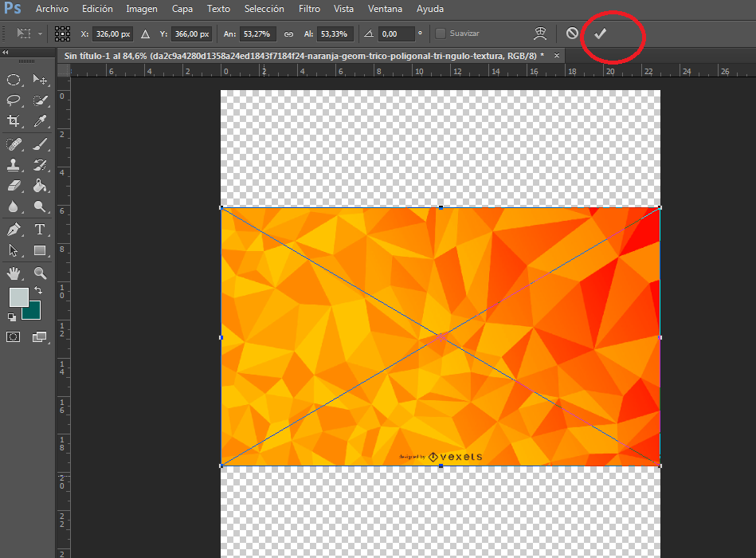Open Ayuda menu
Viewport: 756px width, 558px height.
(430, 9)
